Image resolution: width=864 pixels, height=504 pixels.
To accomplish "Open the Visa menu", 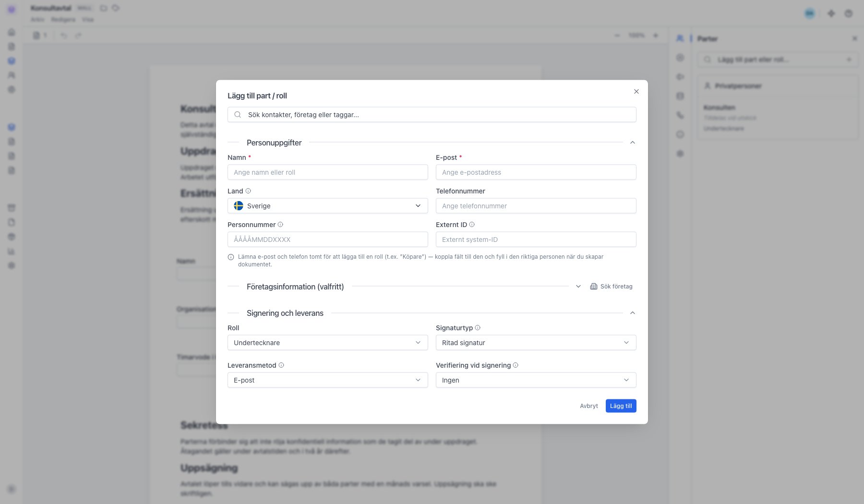I will click(88, 20).
